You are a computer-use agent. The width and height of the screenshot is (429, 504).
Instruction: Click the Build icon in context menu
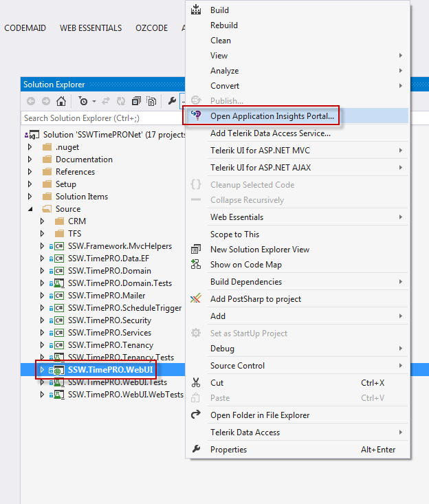point(196,10)
